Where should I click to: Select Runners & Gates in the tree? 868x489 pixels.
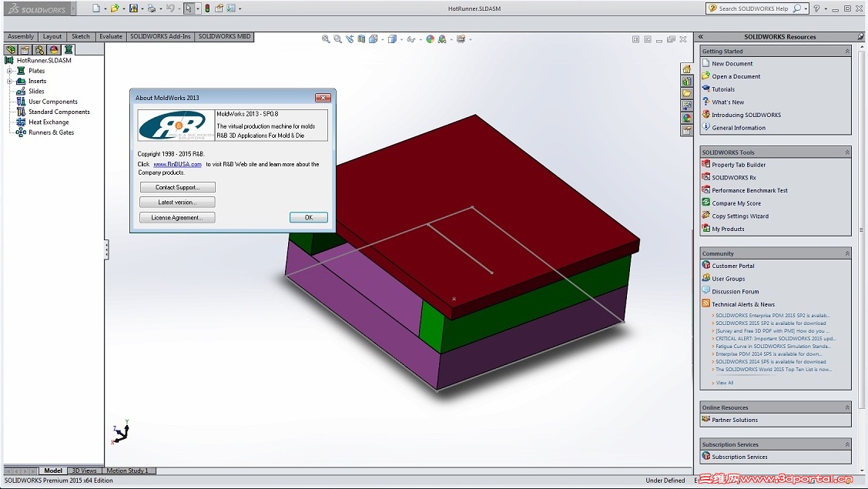pyautogui.click(x=51, y=132)
